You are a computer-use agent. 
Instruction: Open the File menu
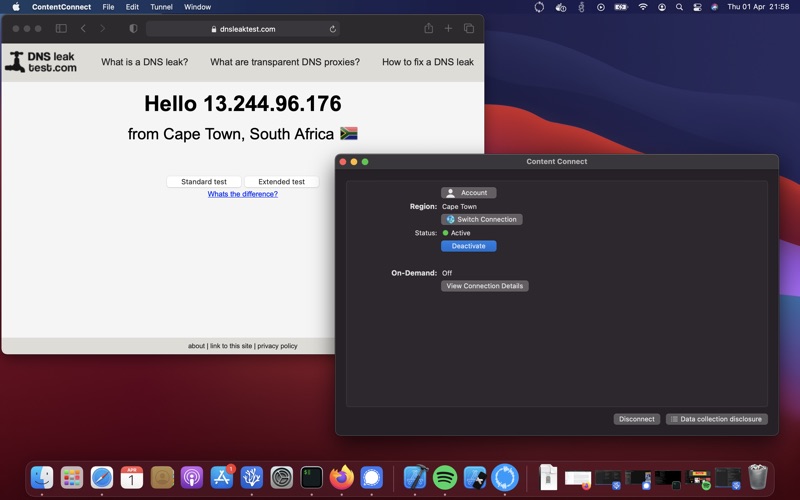point(108,7)
